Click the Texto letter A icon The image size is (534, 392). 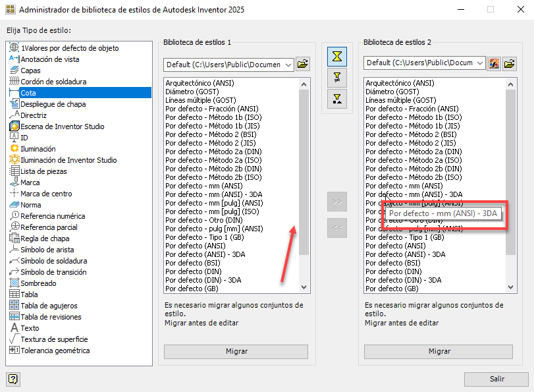pyautogui.click(x=14, y=327)
